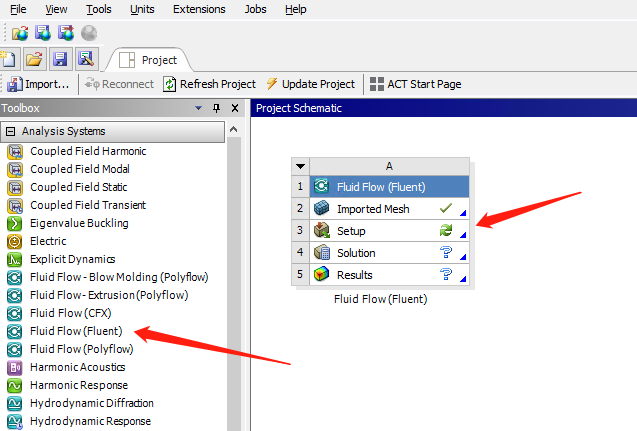Click the Save As icon
The image size is (637, 431).
(86, 59)
